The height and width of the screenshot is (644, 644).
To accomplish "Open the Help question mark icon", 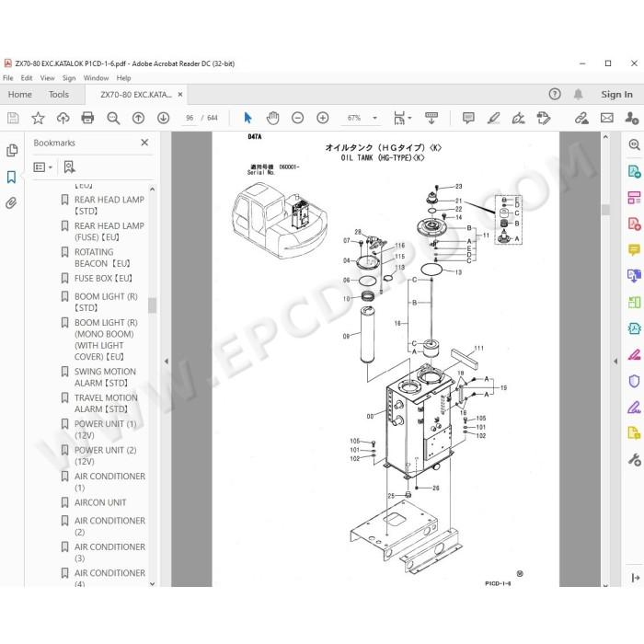I will [555, 95].
